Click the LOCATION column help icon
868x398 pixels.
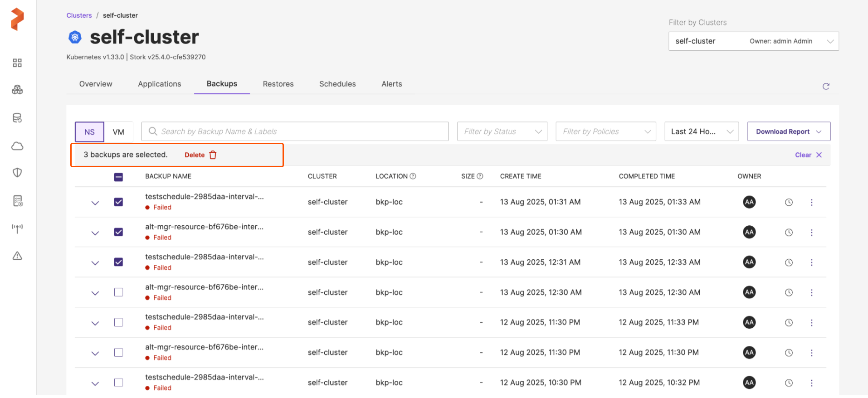tap(413, 176)
